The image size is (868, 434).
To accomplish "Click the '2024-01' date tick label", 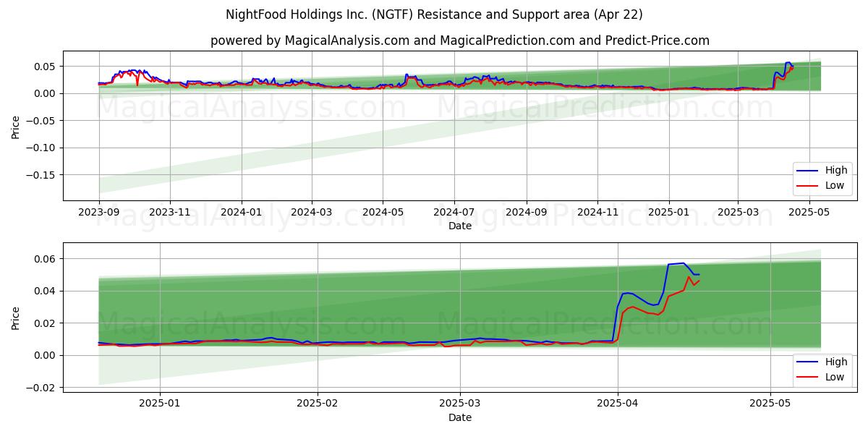I will point(241,213).
